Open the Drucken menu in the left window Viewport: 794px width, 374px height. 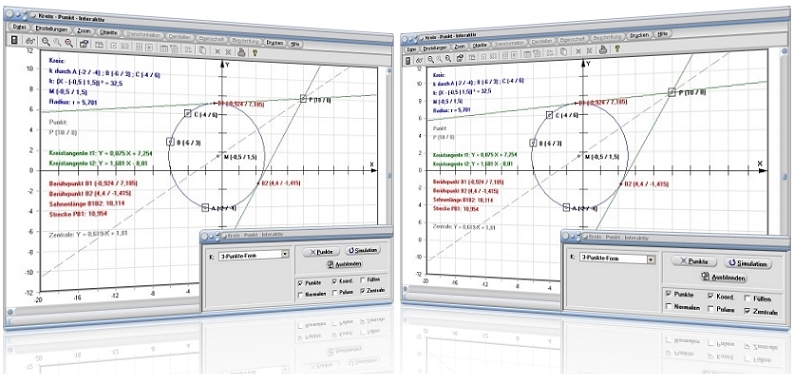274,43
